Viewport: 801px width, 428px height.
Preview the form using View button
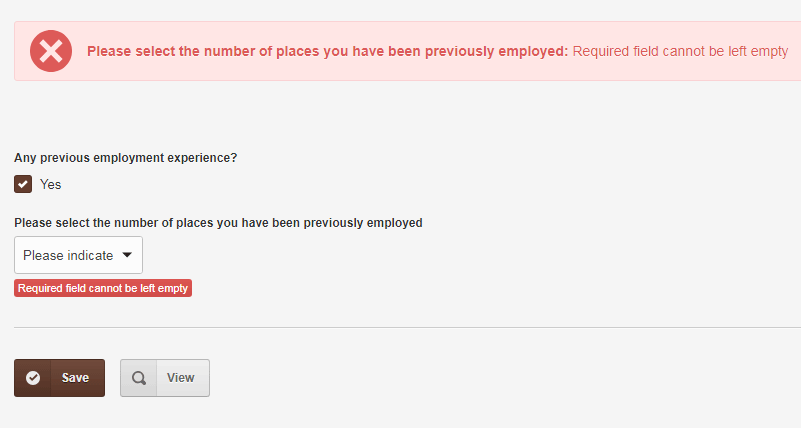[x=164, y=378]
